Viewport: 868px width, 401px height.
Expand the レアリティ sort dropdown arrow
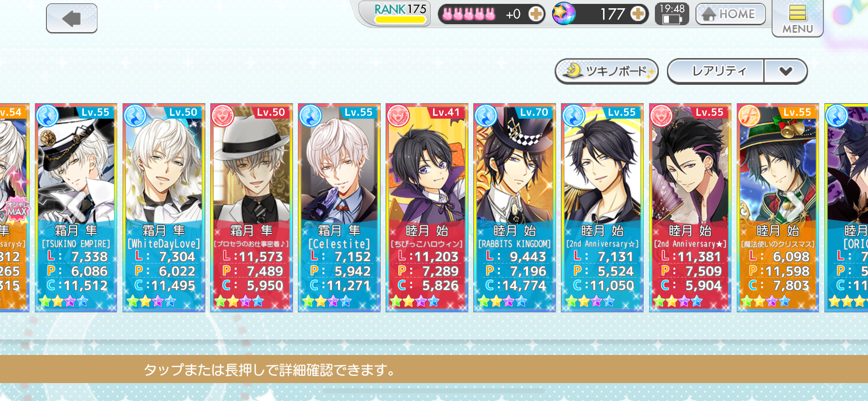click(786, 72)
